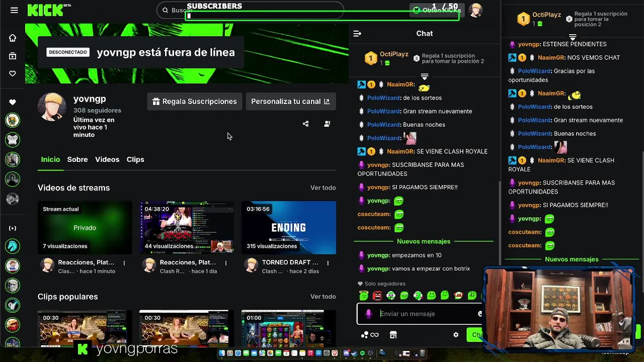Click 'NOS VEMOS CHAT' message in the overlay chat
Viewport: 644px width, 362px height.
[593, 58]
